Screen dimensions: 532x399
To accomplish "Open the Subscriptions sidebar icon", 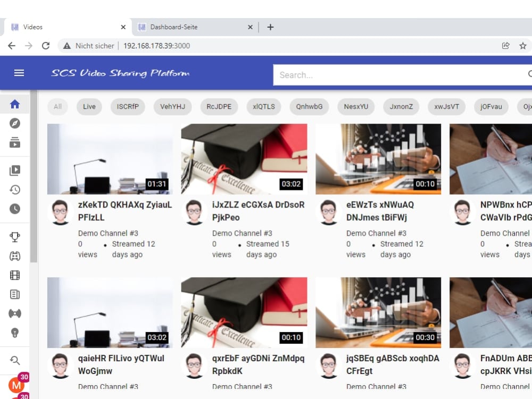I will pos(14,143).
